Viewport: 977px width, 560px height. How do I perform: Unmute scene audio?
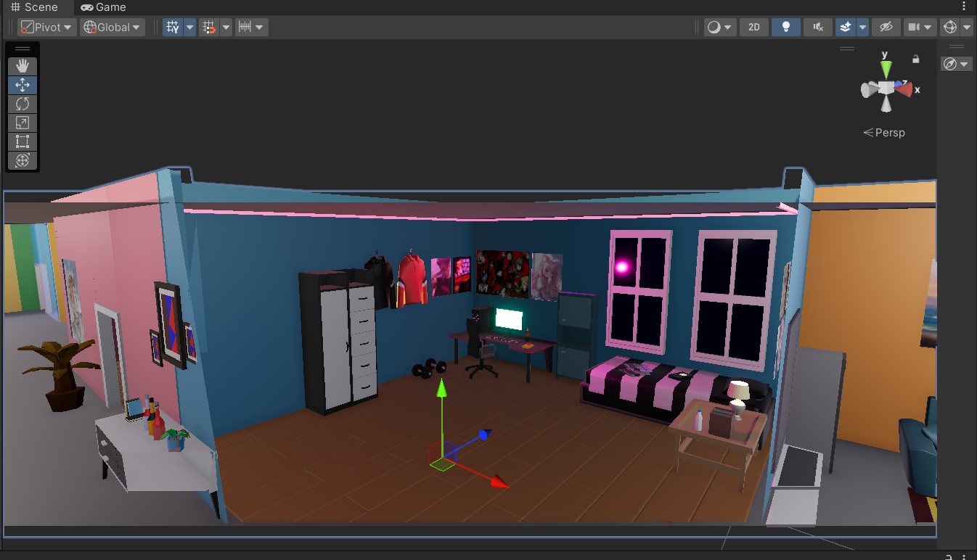pos(817,27)
